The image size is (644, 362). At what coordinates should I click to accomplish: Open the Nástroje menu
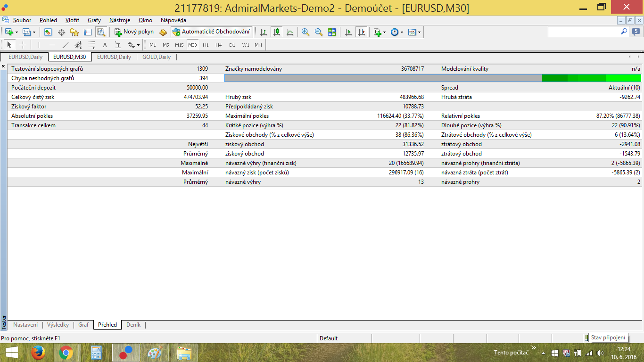click(x=119, y=20)
